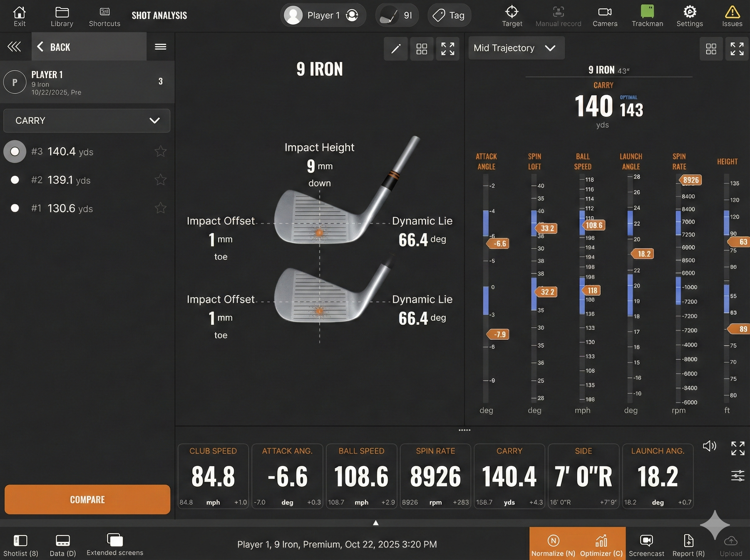Open the grid layout view for the parameters panel

(x=711, y=49)
